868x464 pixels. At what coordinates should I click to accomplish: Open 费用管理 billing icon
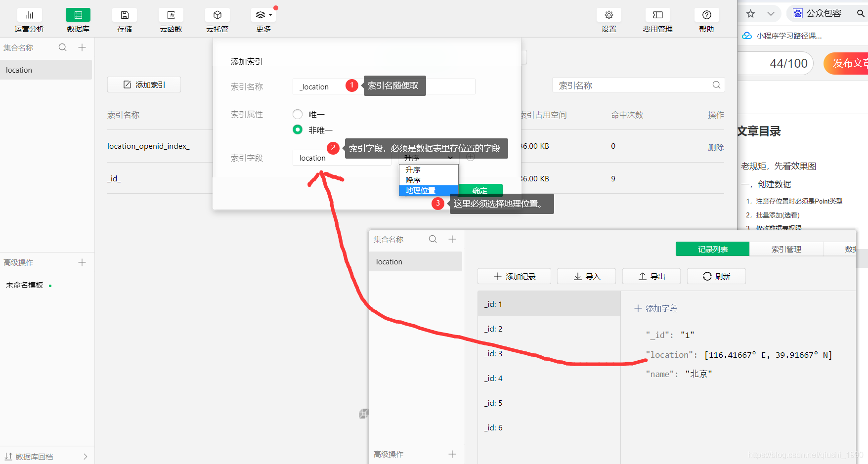(x=658, y=15)
